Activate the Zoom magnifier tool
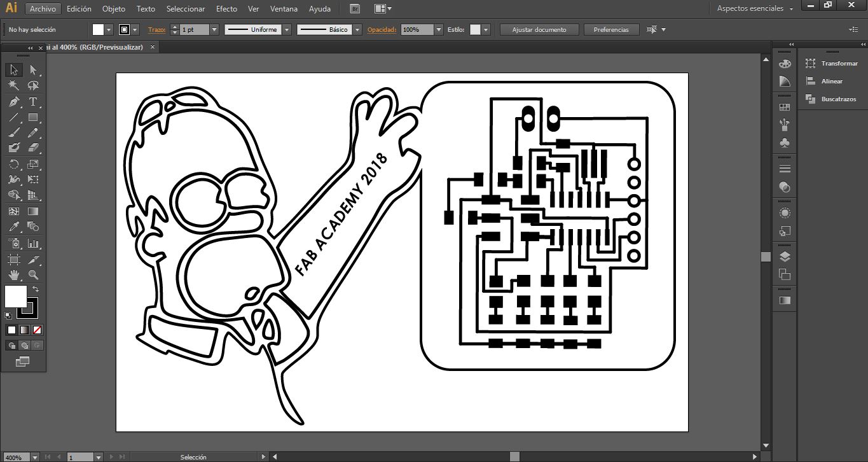Viewport: 868px width, 462px height. click(x=33, y=275)
